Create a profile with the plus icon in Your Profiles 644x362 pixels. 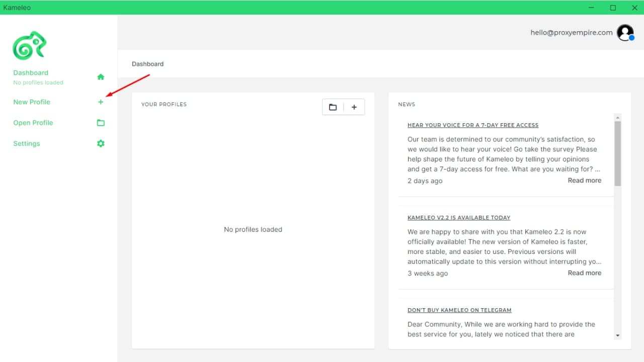click(354, 107)
